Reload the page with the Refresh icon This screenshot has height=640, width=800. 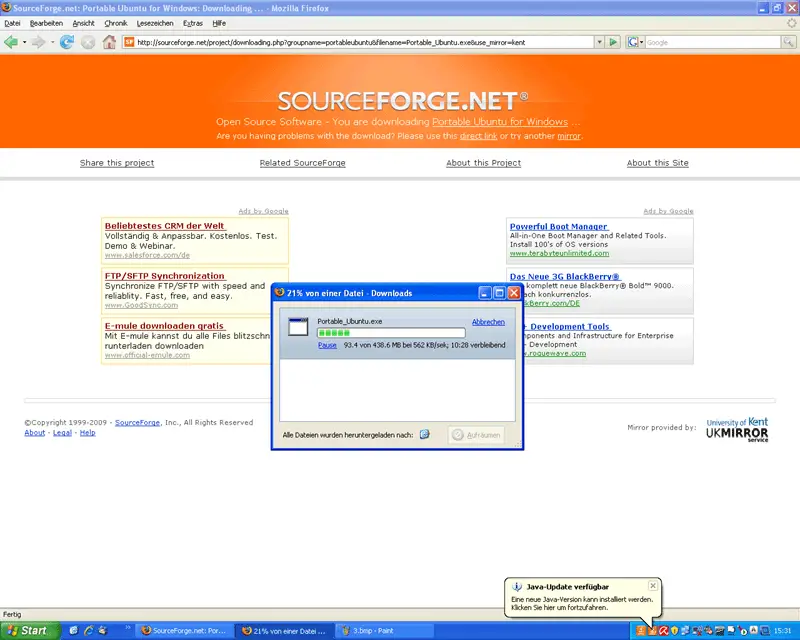pyautogui.click(x=67, y=42)
